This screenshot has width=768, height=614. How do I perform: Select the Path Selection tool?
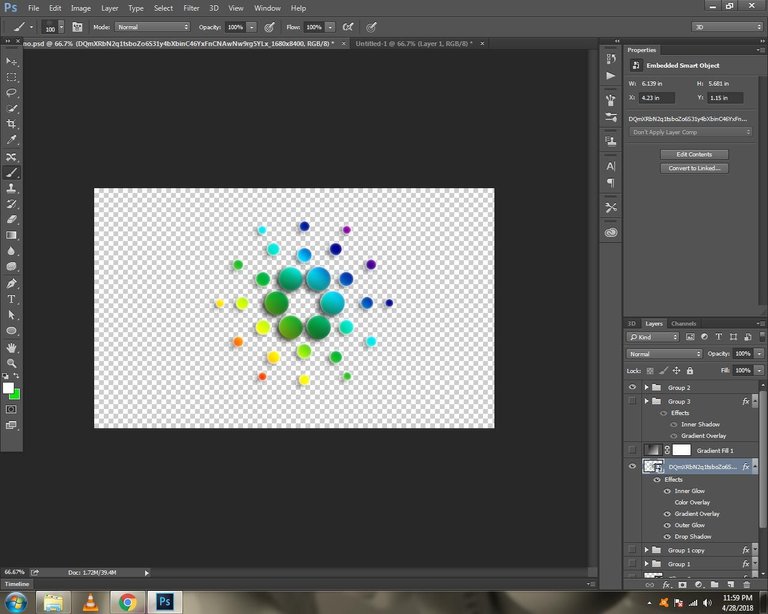11,315
